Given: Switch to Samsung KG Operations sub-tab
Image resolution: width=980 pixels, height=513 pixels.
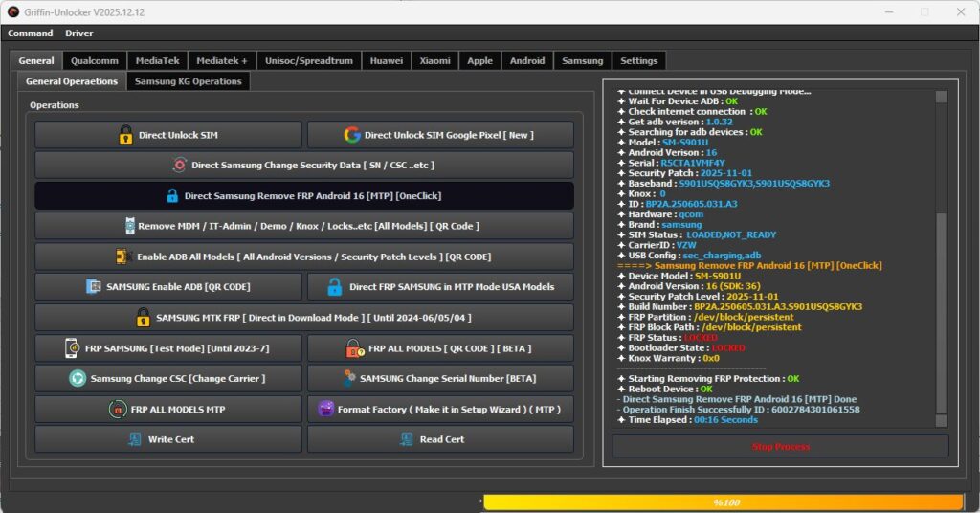Looking at the screenshot, I should point(189,81).
